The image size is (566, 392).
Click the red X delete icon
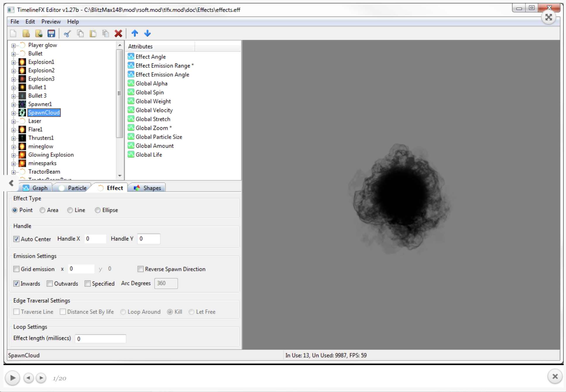point(118,34)
